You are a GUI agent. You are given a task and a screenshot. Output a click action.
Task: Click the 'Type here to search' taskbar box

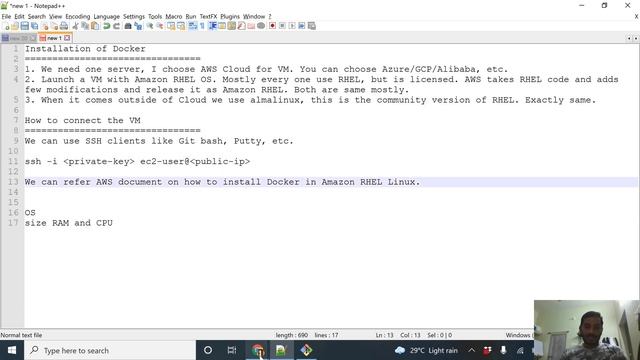click(x=109, y=350)
